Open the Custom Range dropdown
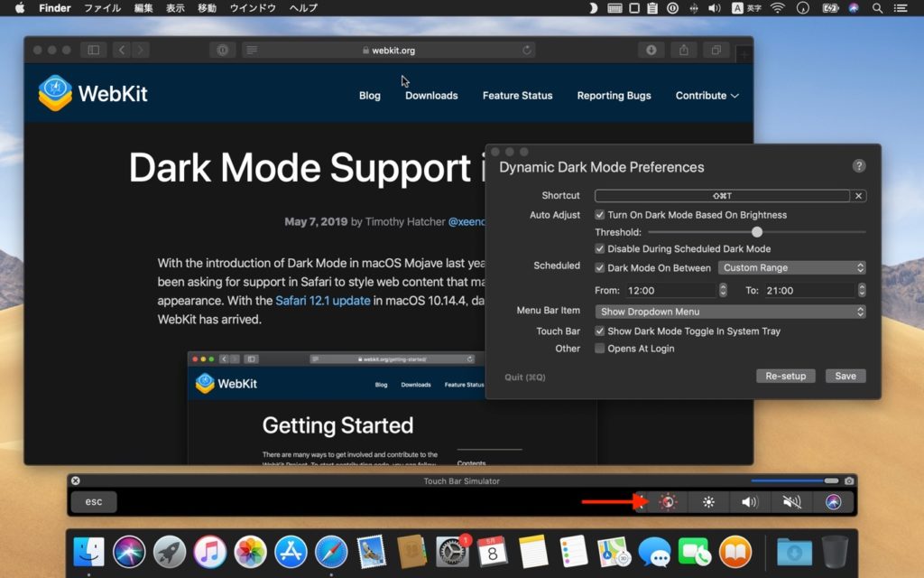924x578 pixels. click(791, 267)
